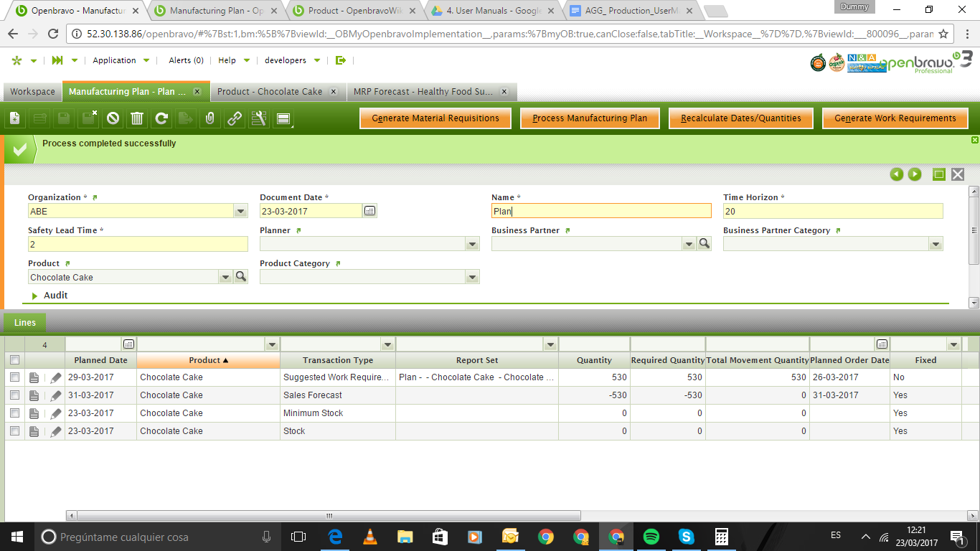980x551 pixels.
Task: Open Business Partner Category dropdown
Action: pos(936,244)
